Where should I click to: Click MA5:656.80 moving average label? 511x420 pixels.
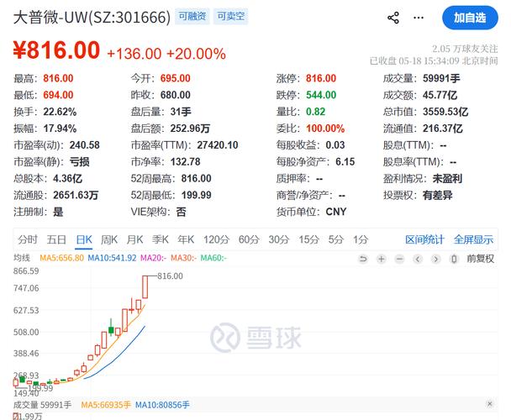(61, 258)
